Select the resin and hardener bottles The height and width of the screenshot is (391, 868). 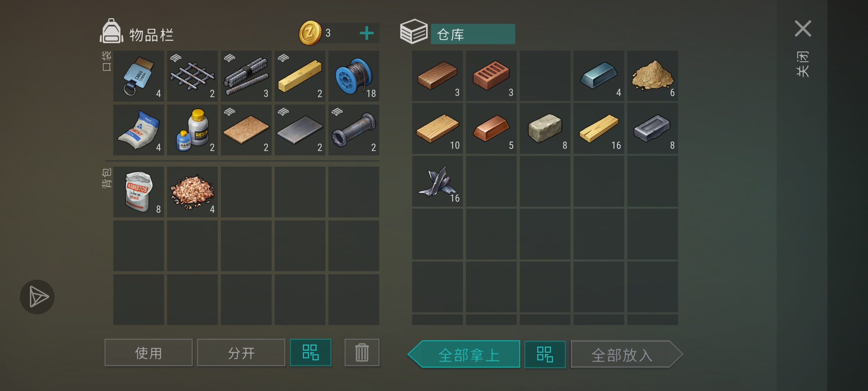193,130
